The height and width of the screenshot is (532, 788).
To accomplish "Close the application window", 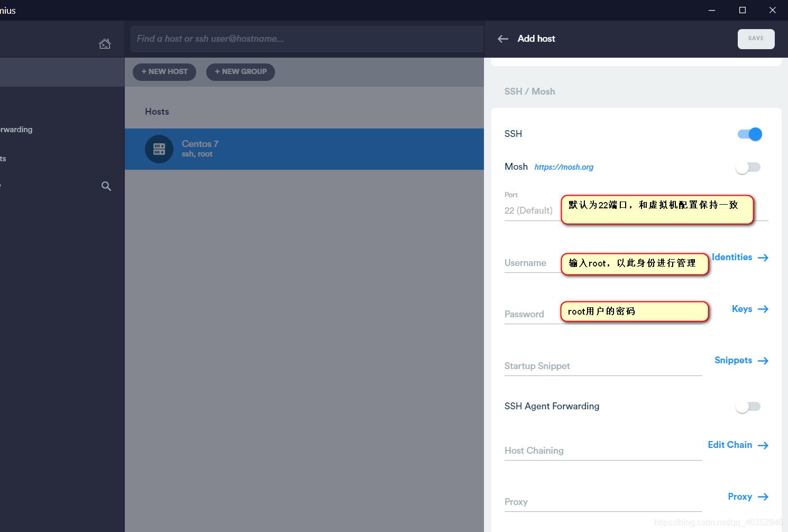I will pos(773,10).
